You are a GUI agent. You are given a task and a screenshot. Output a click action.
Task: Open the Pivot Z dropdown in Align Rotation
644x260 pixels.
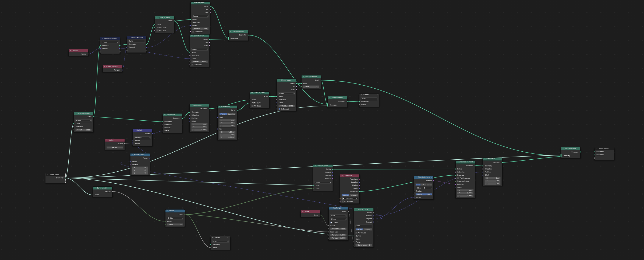(x=428, y=188)
